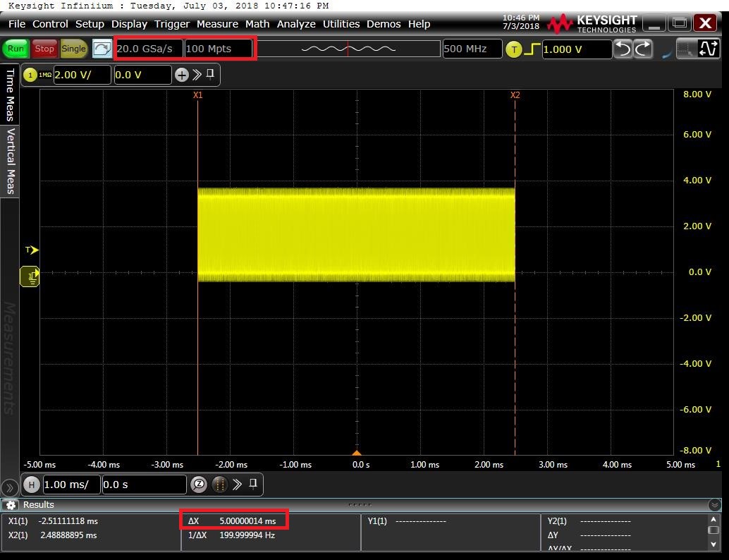Image resolution: width=729 pixels, height=560 pixels.
Task: Expand the left sidebar double-chevron
Action: coord(9,487)
